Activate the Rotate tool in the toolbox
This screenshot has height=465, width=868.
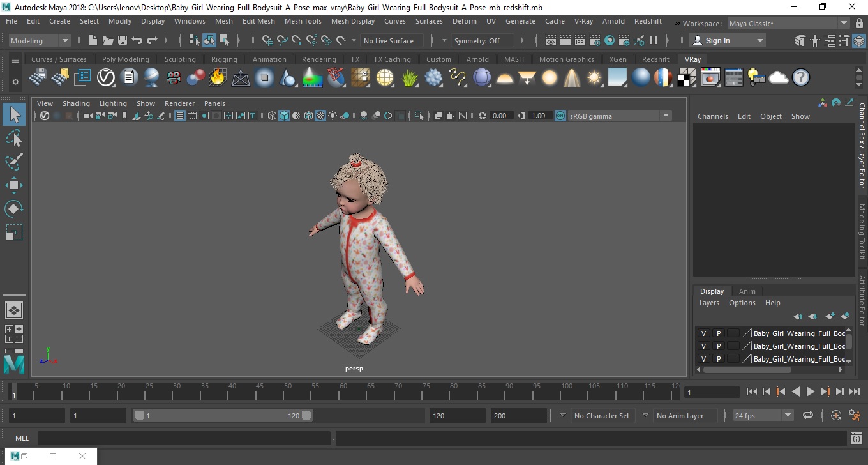pos(14,208)
